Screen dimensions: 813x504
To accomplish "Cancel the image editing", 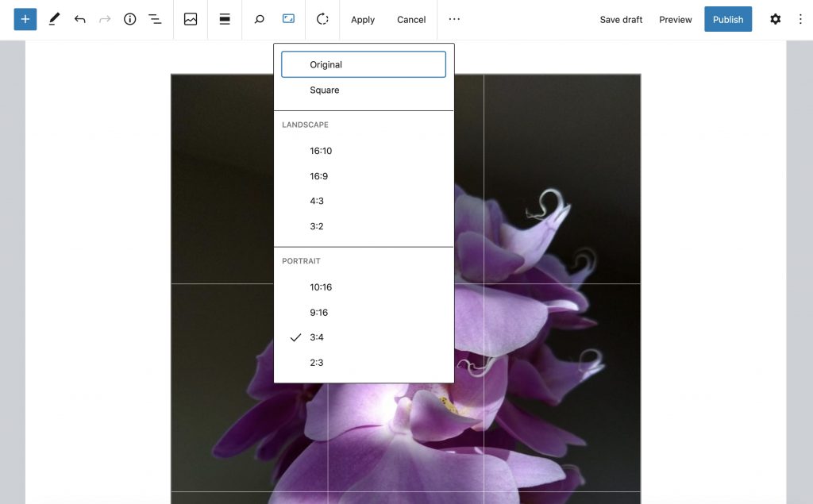I will click(x=411, y=19).
